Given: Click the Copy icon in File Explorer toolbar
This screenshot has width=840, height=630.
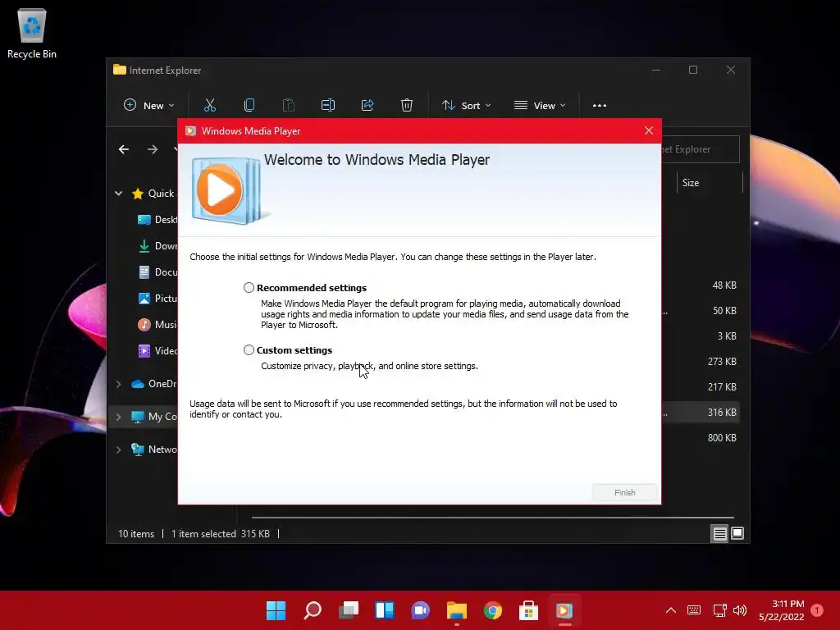Looking at the screenshot, I should point(249,105).
